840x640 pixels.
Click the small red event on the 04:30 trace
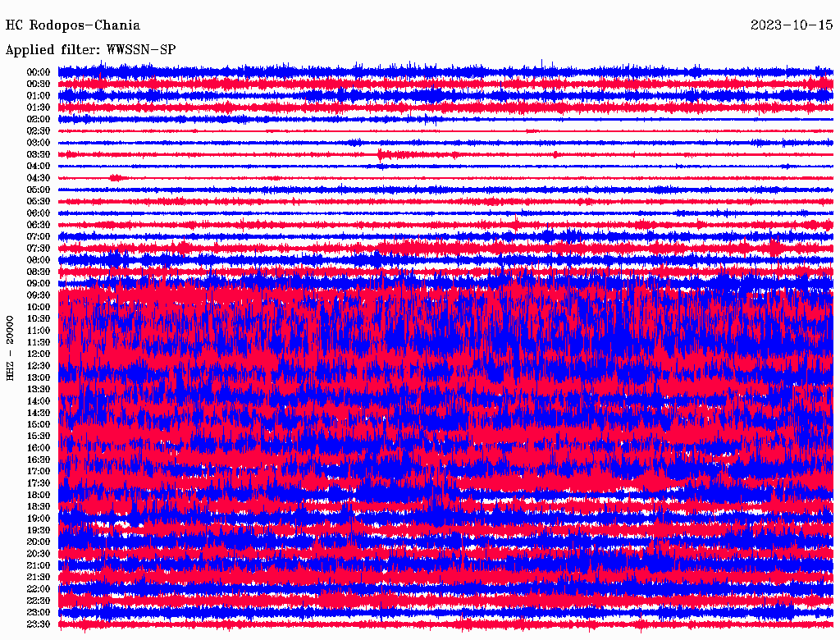coord(116,177)
